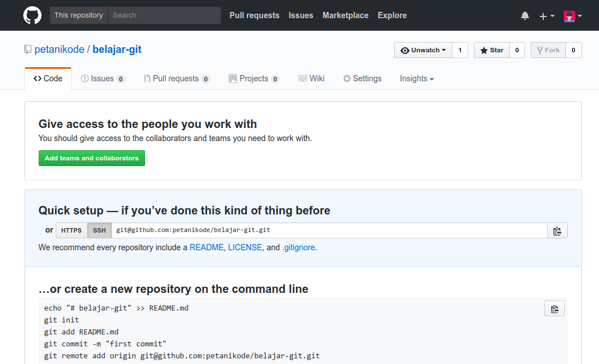
Task: Copy the command line setup clipboard icon
Action: click(555, 308)
